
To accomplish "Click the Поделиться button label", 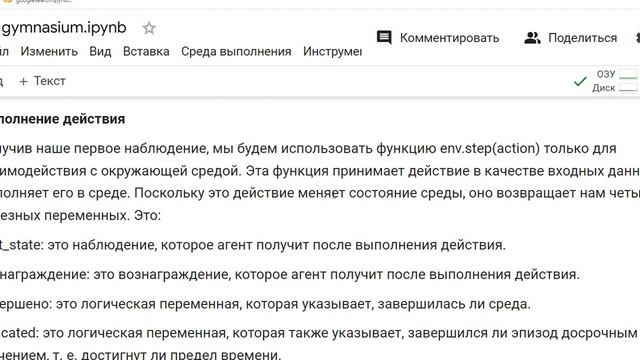I will click(582, 38).
